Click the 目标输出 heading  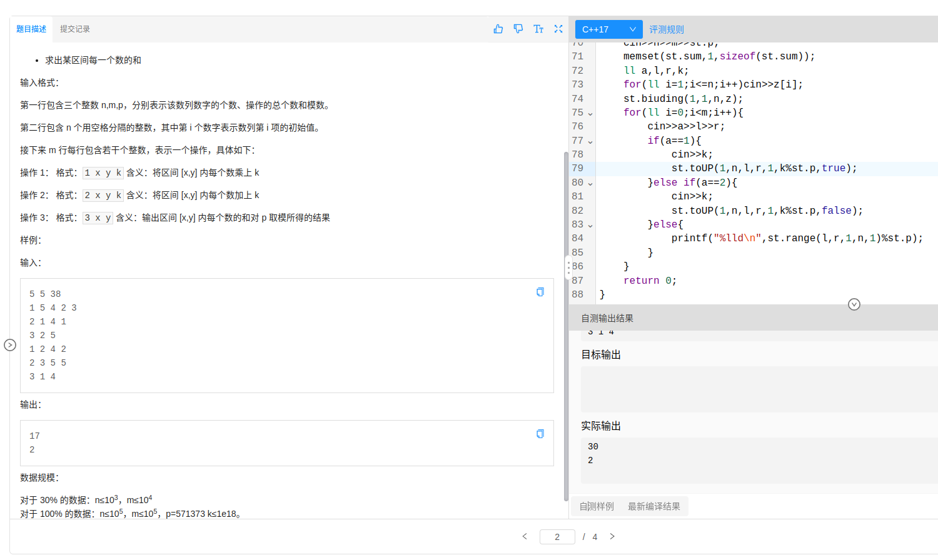601,354
